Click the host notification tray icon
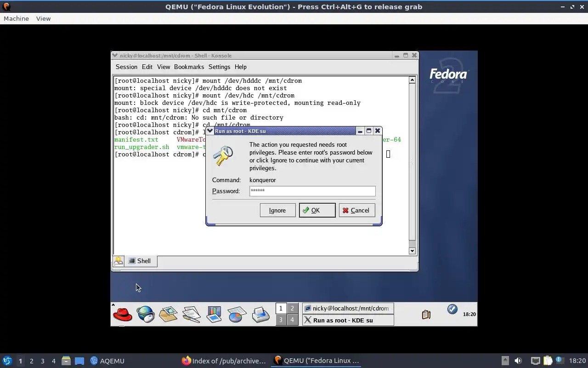The height and width of the screenshot is (368, 588). click(x=560, y=360)
